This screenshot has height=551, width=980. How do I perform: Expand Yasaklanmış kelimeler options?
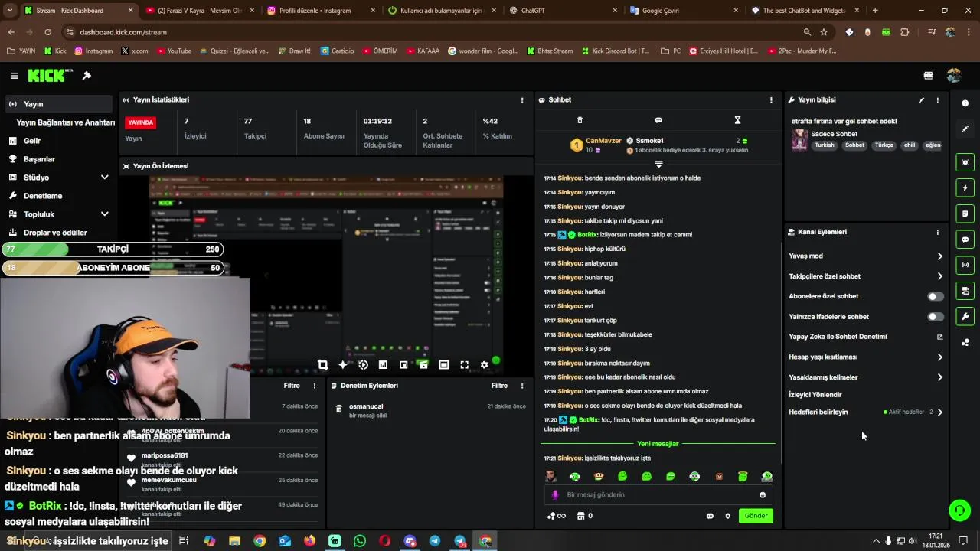click(940, 377)
